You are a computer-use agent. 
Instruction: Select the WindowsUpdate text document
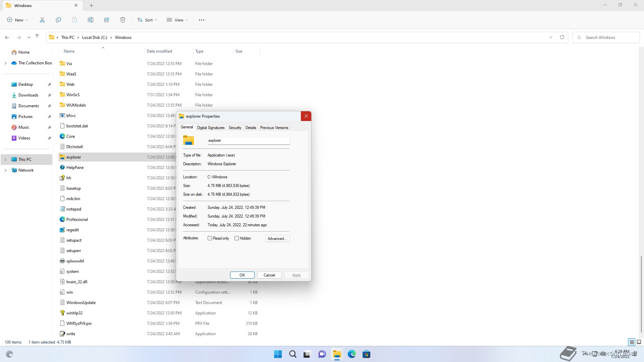coord(81,303)
